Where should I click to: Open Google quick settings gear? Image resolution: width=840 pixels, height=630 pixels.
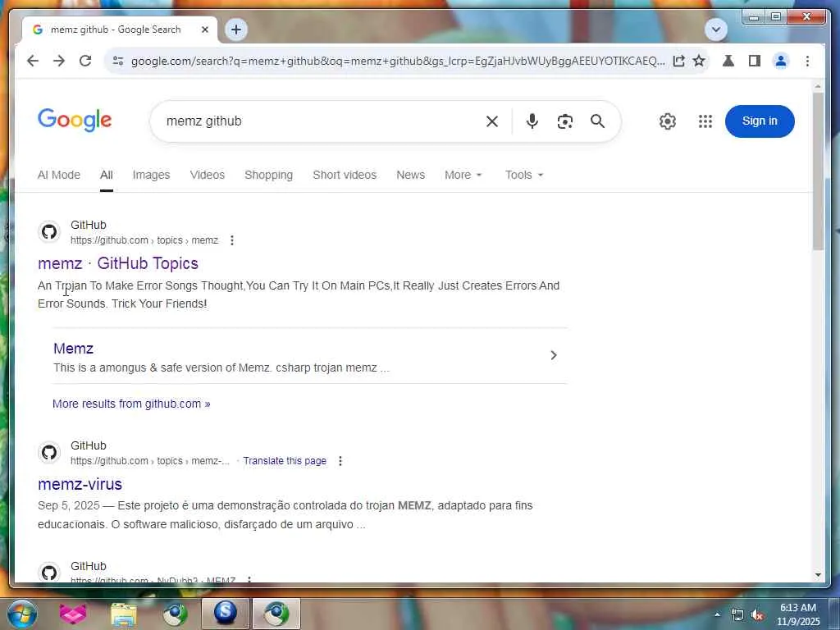pos(668,121)
